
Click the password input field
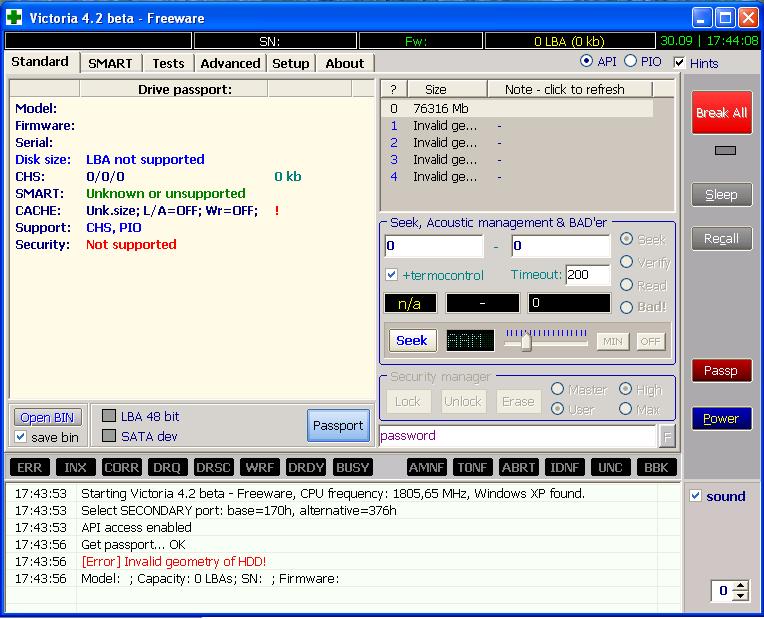coord(517,436)
